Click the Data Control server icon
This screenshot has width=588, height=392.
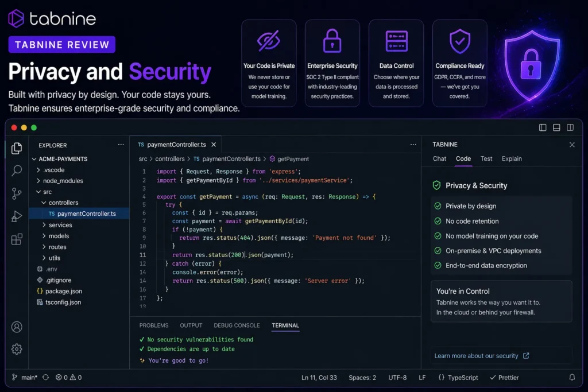click(396, 41)
